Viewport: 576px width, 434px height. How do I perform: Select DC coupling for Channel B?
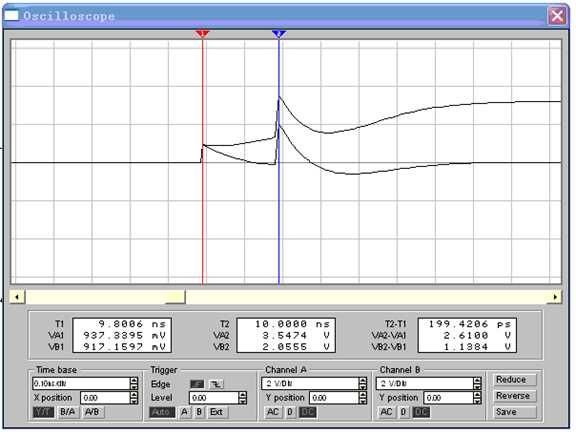point(421,412)
